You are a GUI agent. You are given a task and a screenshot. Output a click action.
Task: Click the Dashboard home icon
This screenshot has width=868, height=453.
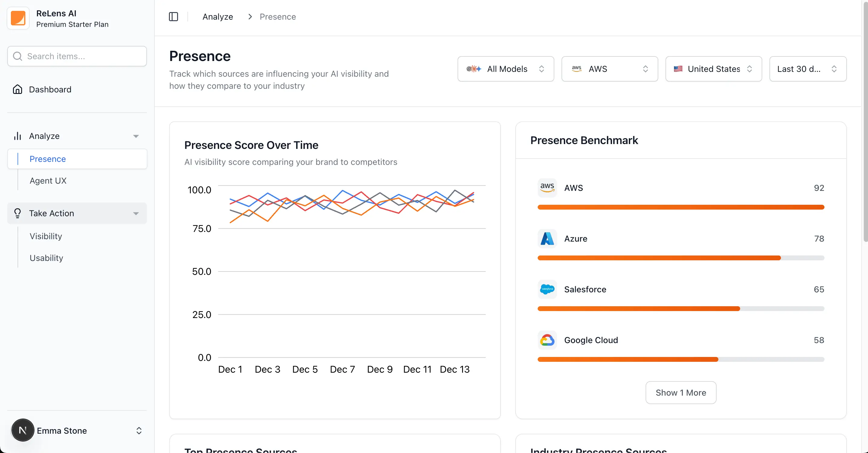click(18, 89)
